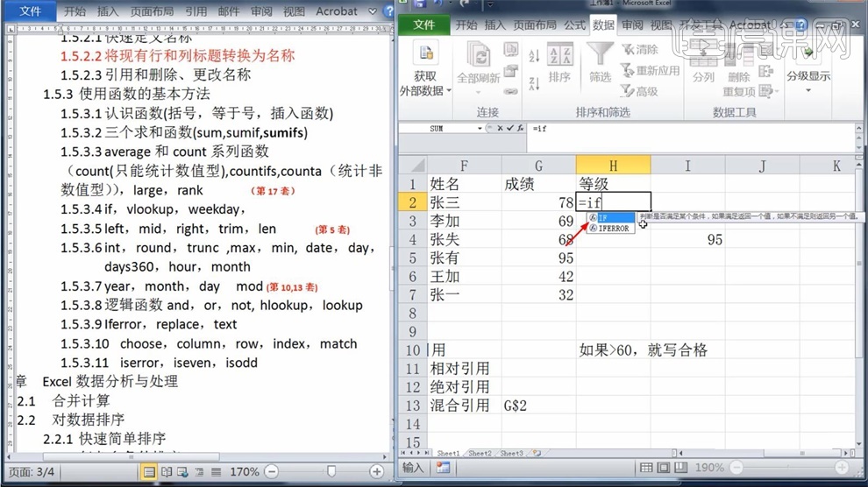
Task: Click cell G2 containing 78
Action: pyautogui.click(x=538, y=202)
